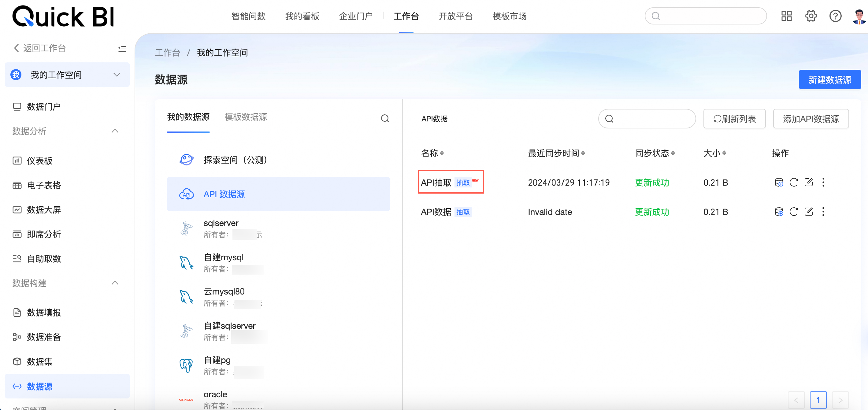Viewport: 868px width, 411px height.
Task: Open 智能问数 in top navigation
Action: click(248, 16)
